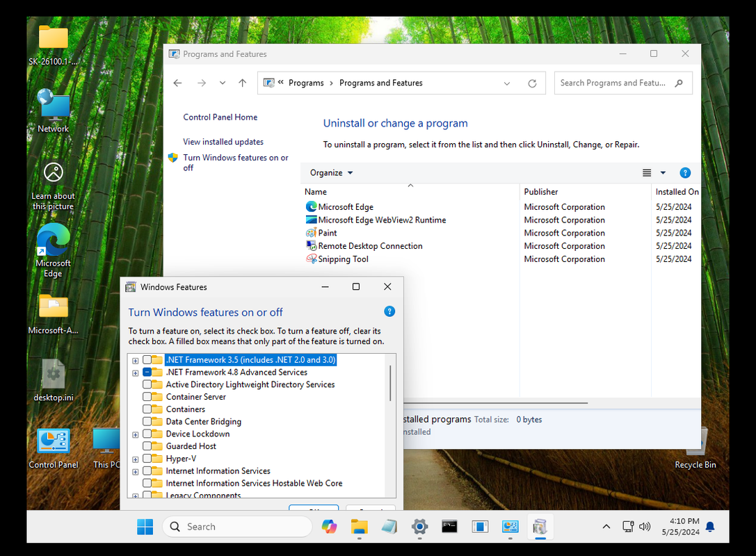756x556 pixels.
Task: Open Control Panel Home link
Action: pos(220,117)
